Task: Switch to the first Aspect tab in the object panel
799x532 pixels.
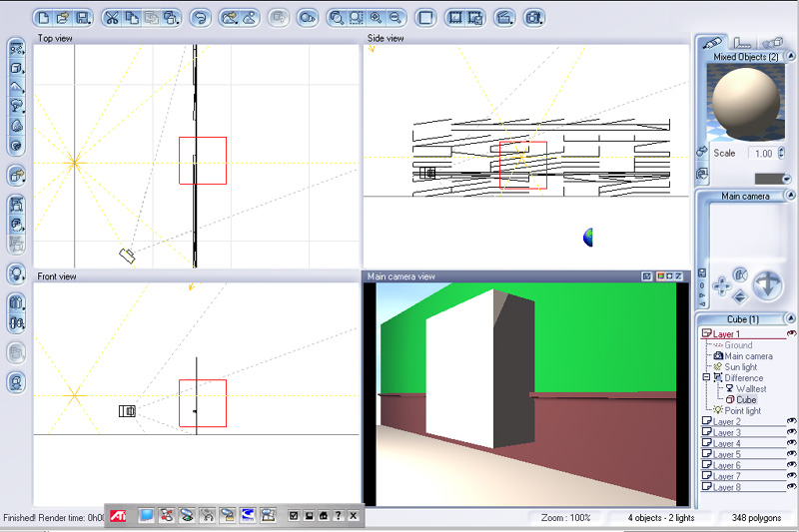Action: (711, 42)
